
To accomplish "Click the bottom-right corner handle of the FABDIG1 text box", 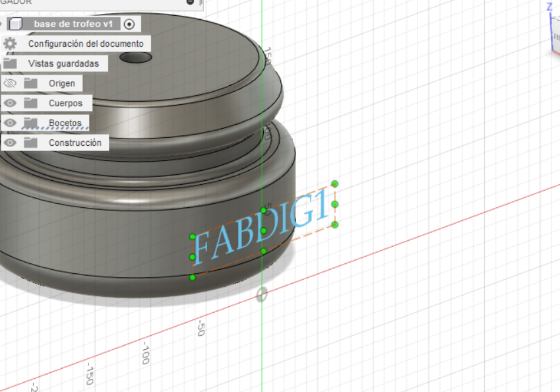I will point(334,225).
